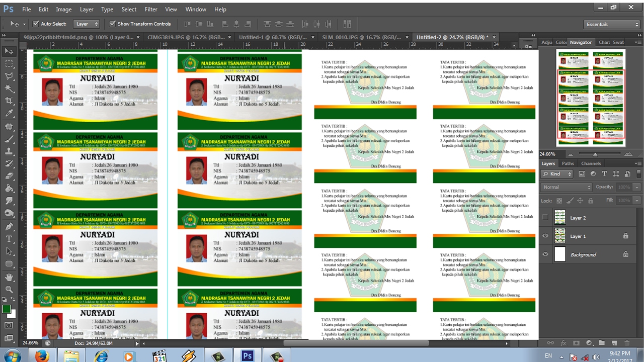Select the Rounded Rectangle shape tool

pyautogui.click(x=9, y=264)
